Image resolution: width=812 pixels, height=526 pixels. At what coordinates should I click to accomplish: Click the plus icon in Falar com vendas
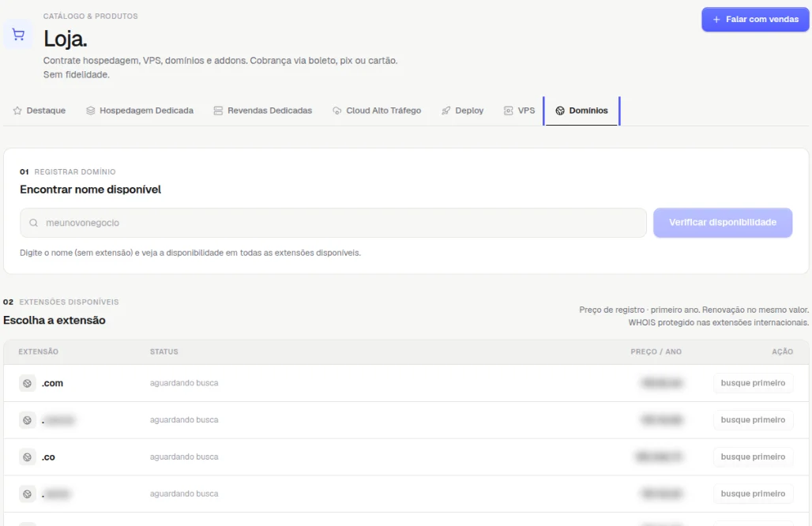(716, 20)
